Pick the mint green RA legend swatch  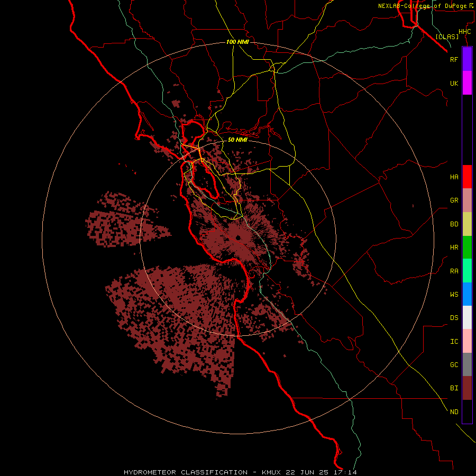click(x=467, y=271)
